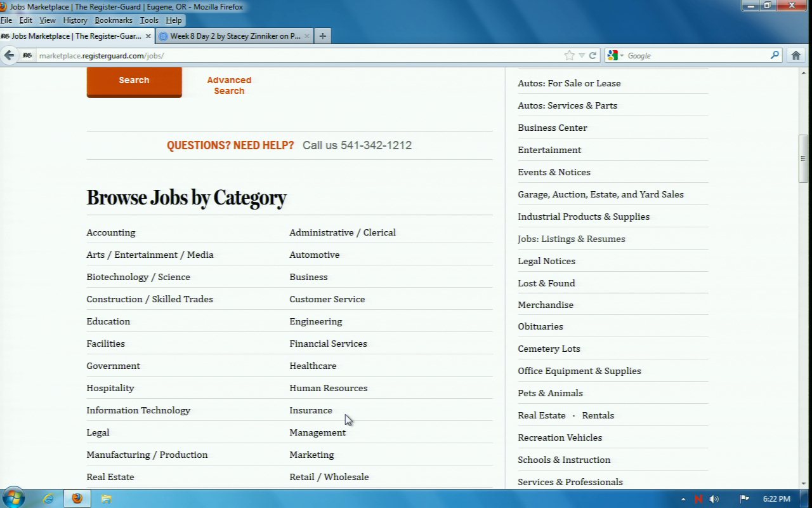Open the Advanced Search link
The image size is (812, 508).
tap(229, 85)
